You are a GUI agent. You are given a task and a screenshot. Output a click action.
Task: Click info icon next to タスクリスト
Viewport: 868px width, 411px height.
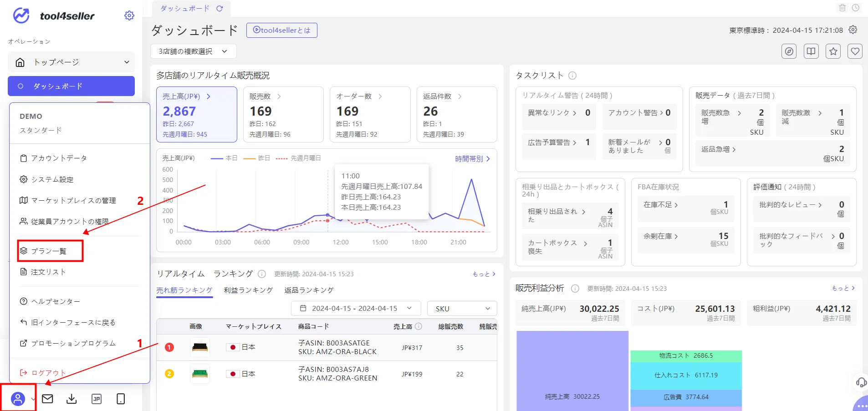click(572, 76)
